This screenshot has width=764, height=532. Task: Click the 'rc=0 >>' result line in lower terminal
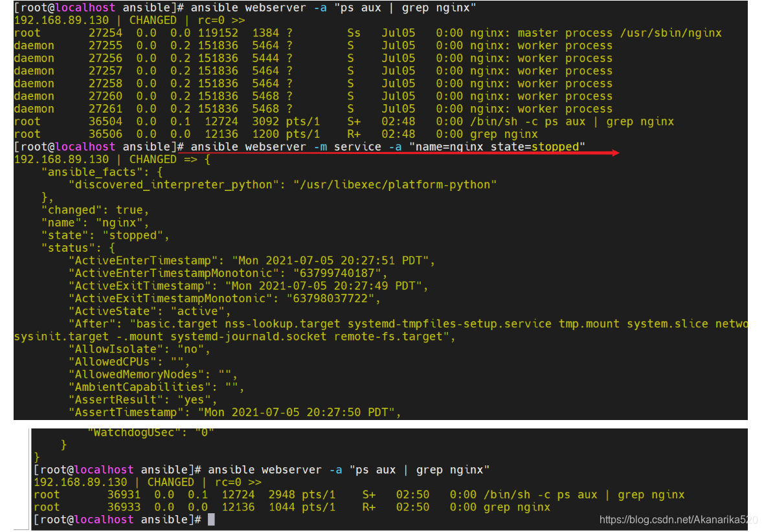point(148,483)
